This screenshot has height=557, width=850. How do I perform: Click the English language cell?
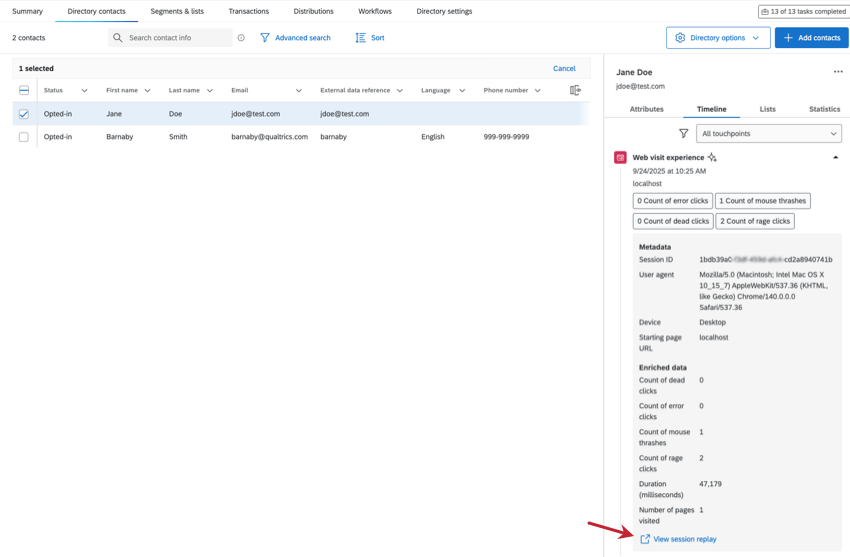433,137
